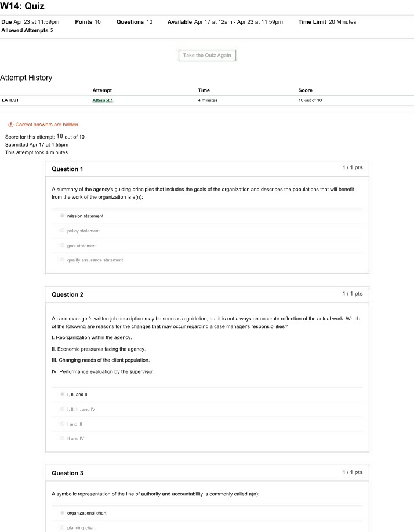
Task: Click the Score column header
Action: tap(306, 90)
